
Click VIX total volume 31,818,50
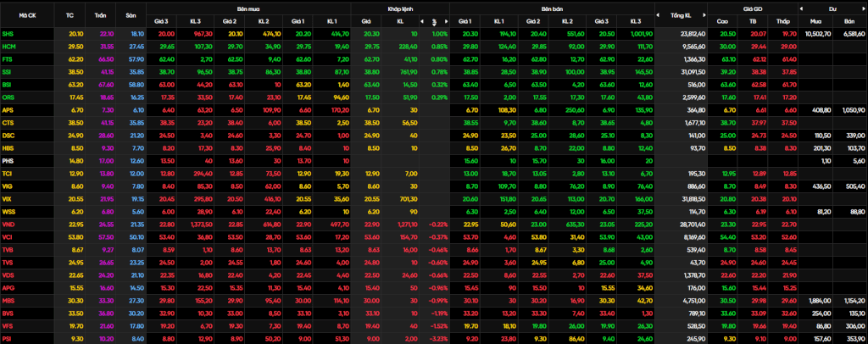693,199
